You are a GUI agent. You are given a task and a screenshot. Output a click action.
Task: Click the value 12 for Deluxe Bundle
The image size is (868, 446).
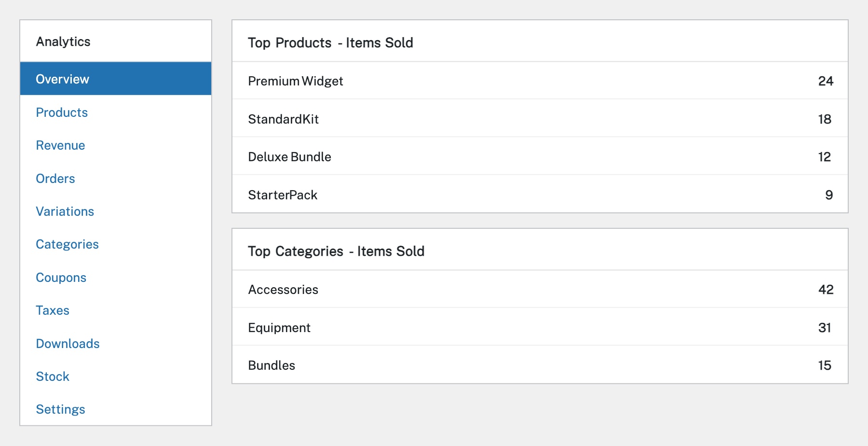pyautogui.click(x=825, y=157)
